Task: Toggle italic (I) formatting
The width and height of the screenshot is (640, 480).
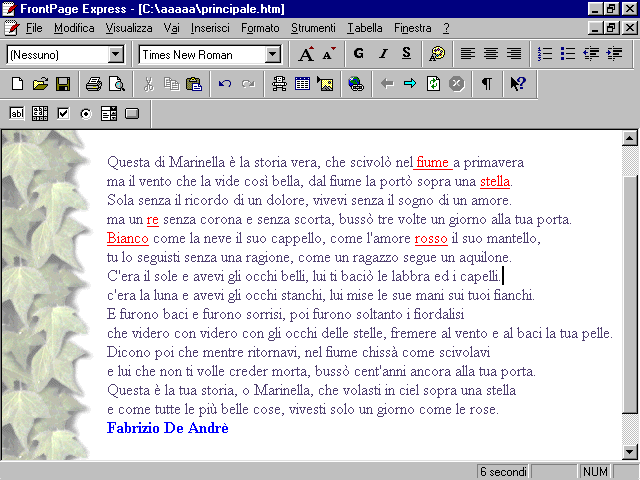Action: 383,54
